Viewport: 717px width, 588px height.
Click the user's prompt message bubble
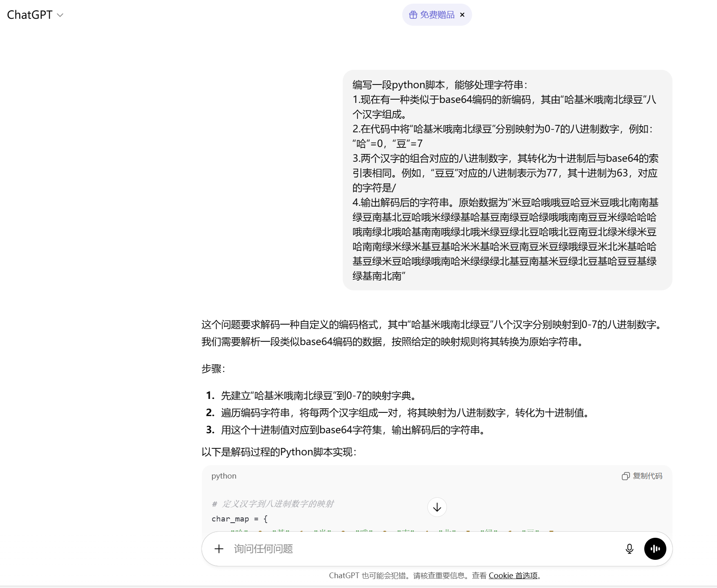[507, 180]
